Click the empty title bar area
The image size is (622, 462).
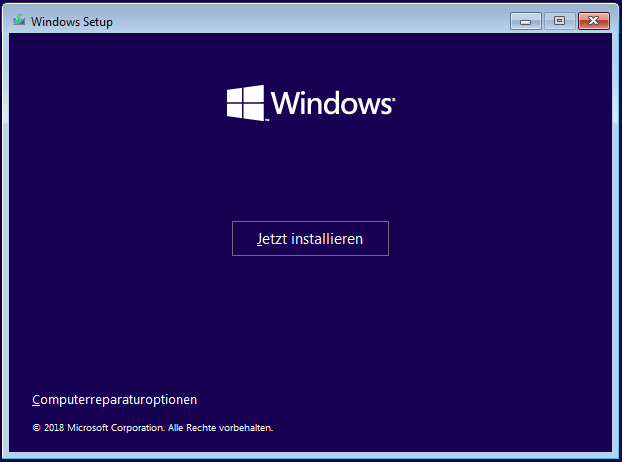[x=300, y=19]
